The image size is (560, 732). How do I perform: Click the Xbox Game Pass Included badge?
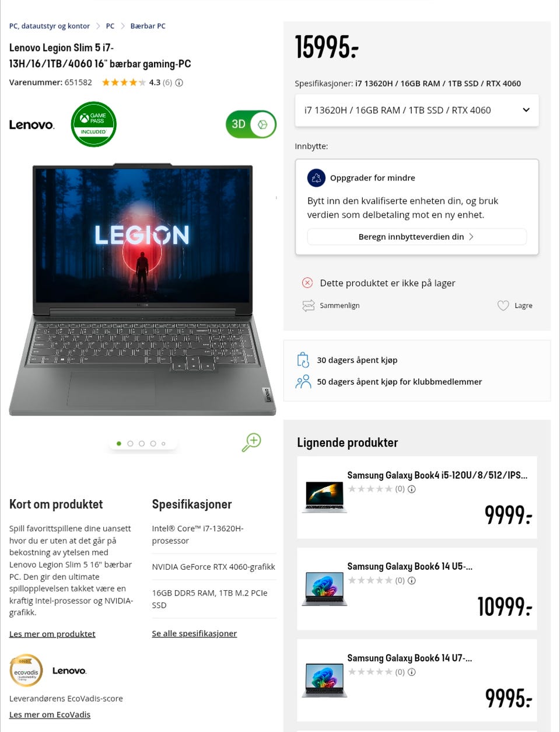(x=93, y=124)
